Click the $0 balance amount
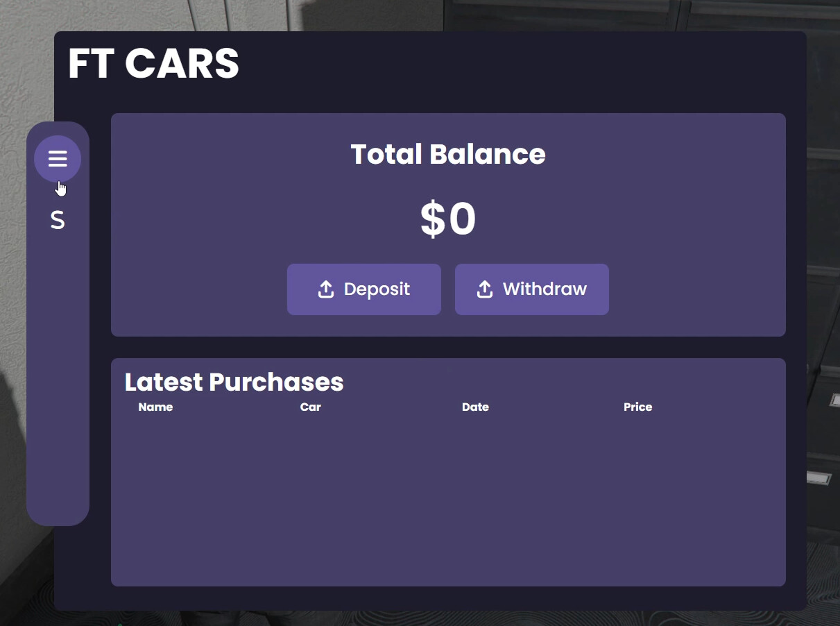The height and width of the screenshot is (626, 840). [447, 218]
